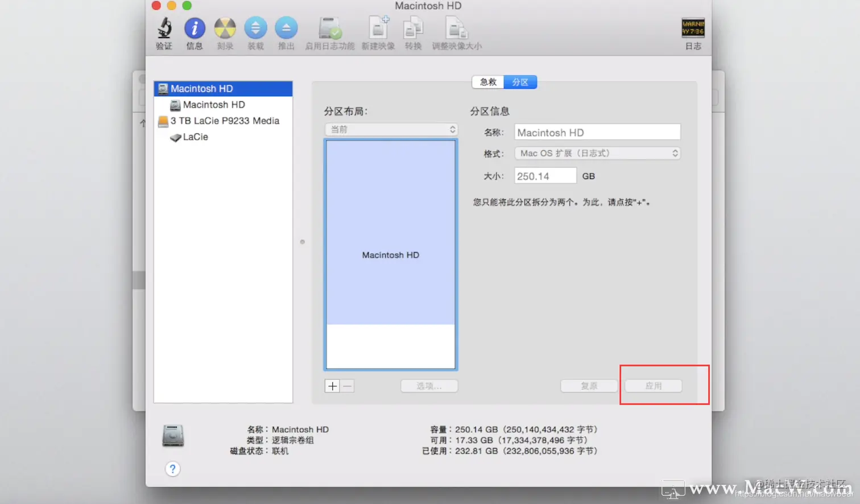This screenshot has width=860, height=504.
Task: Click the capacity text 250.14 GB
Action: 477,429
